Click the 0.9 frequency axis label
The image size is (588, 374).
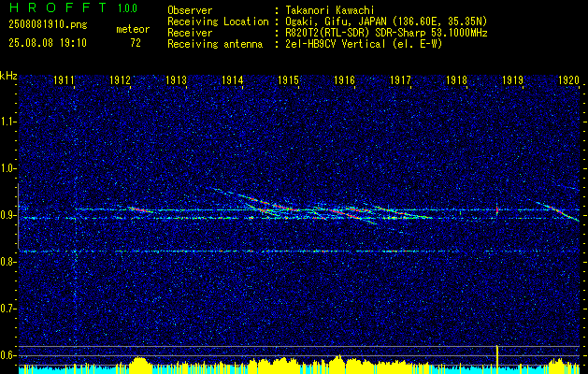(7, 215)
